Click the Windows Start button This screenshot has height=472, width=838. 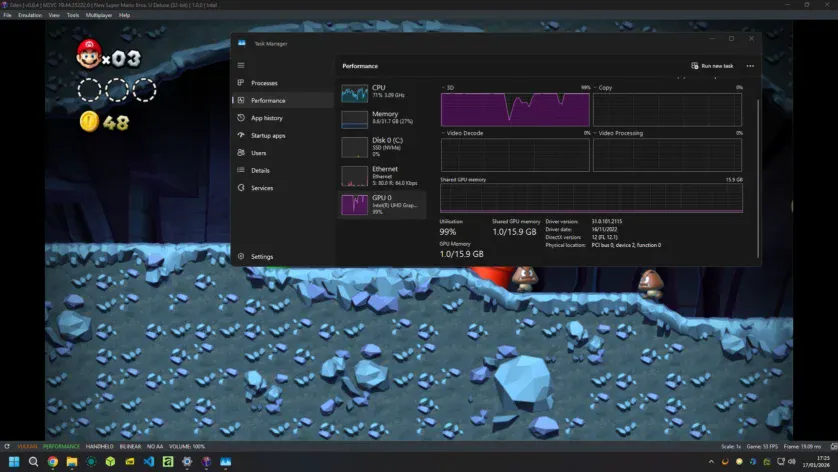pyautogui.click(x=15, y=461)
